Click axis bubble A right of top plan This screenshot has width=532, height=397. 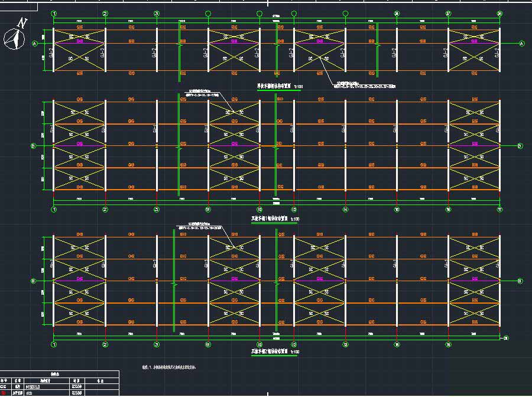tap(521, 43)
